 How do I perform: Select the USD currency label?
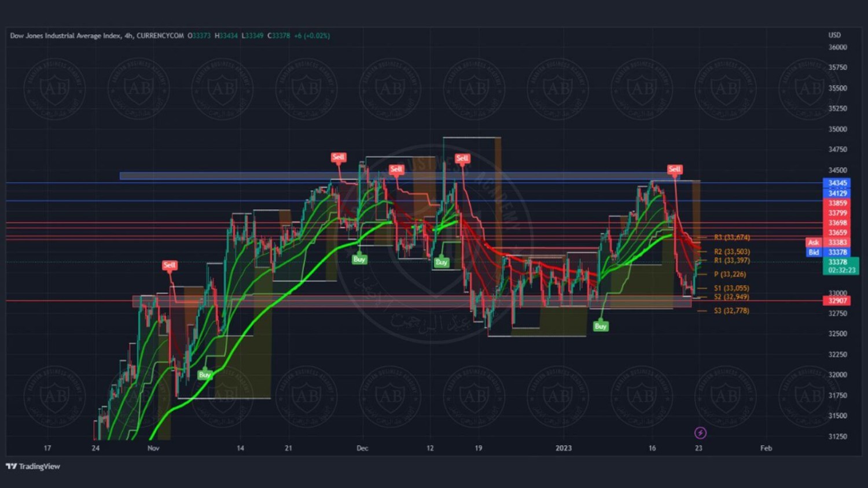click(x=834, y=35)
